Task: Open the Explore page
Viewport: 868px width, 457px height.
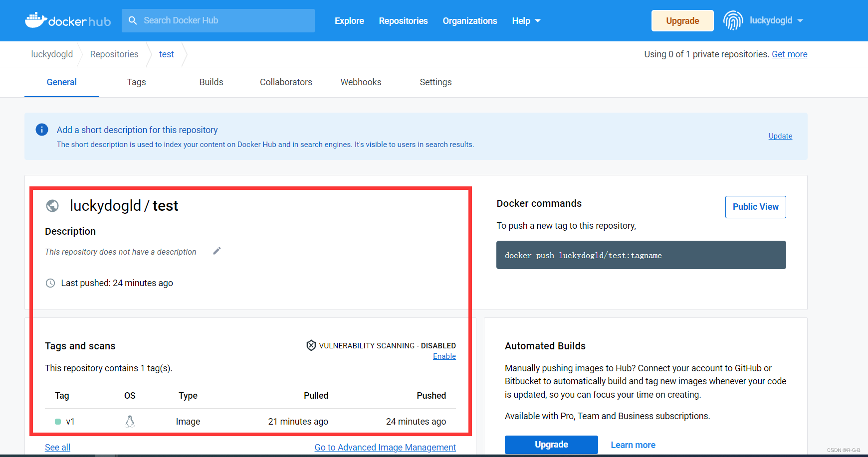Action: (x=349, y=21)
